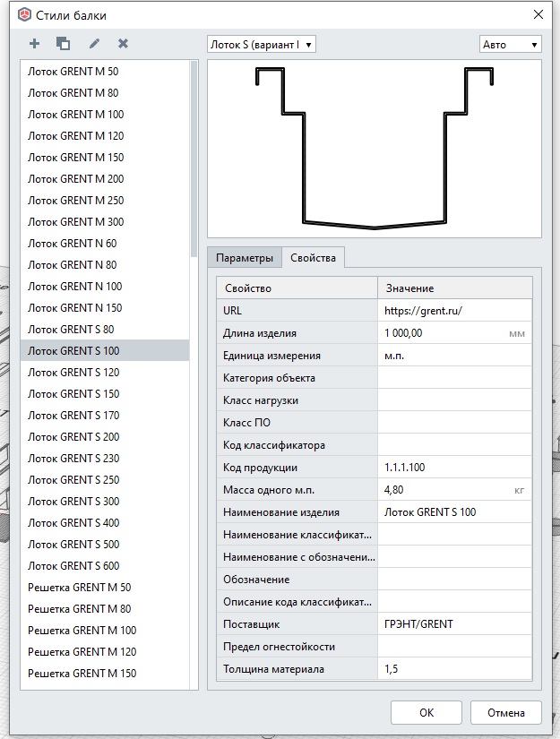This screenshot has width=560, height=739.
Task: Click Длина изделия value 1 000,00
Action: click(454, 333)
